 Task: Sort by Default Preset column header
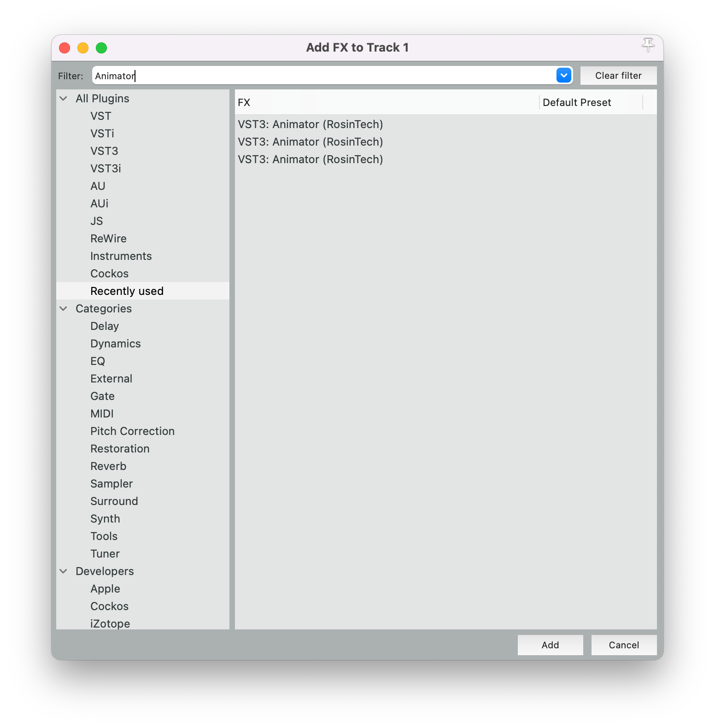[591, 102]
